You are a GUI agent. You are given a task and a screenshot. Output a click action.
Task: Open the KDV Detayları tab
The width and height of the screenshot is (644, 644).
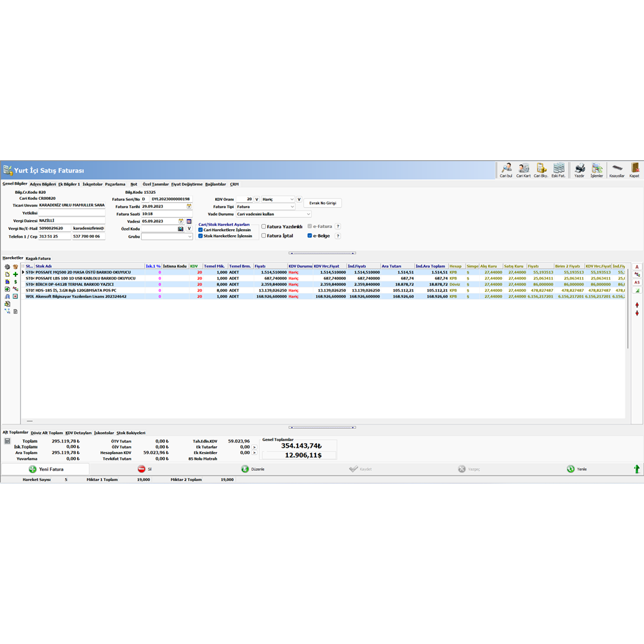point(79,433)
